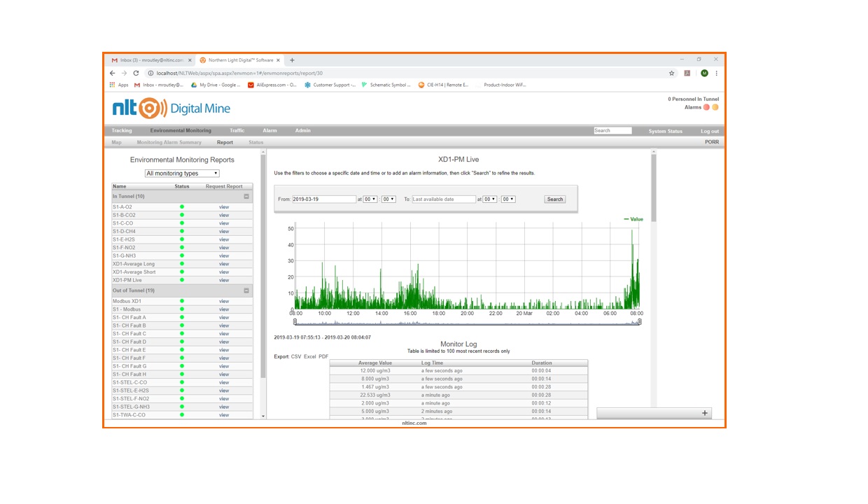Switch to the Monitoring Alarm Summary tab

click(x=169, y=142)
